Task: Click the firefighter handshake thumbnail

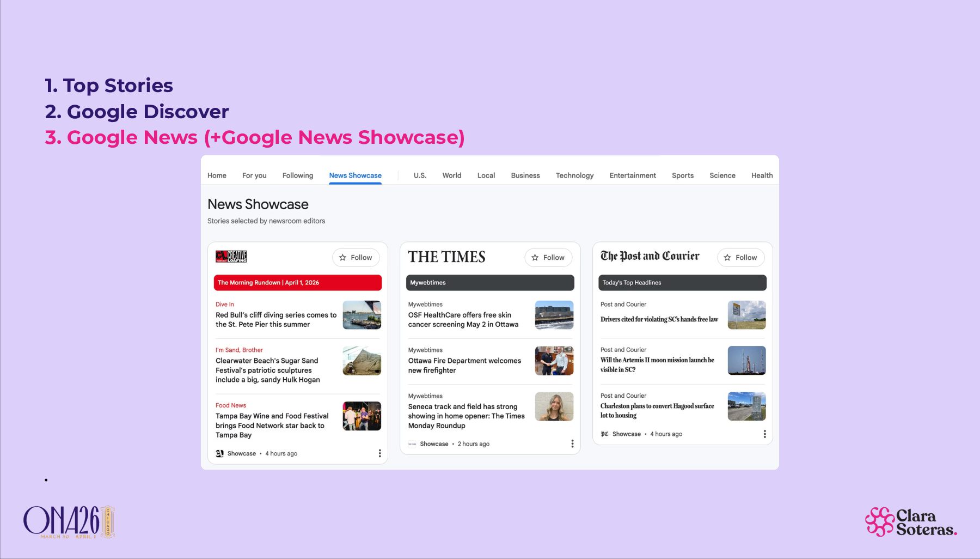Action: [x=554, y=361]
